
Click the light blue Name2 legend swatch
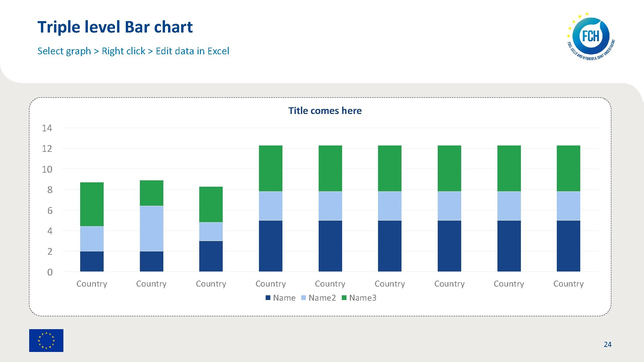click(304, 298)
